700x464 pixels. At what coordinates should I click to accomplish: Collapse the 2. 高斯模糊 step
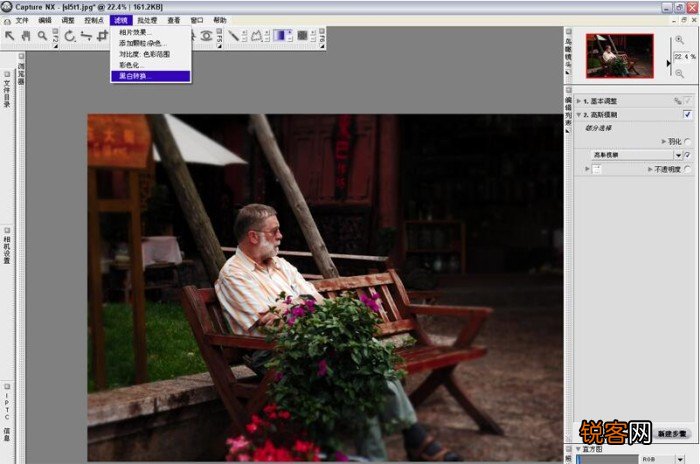click(579, 115)
